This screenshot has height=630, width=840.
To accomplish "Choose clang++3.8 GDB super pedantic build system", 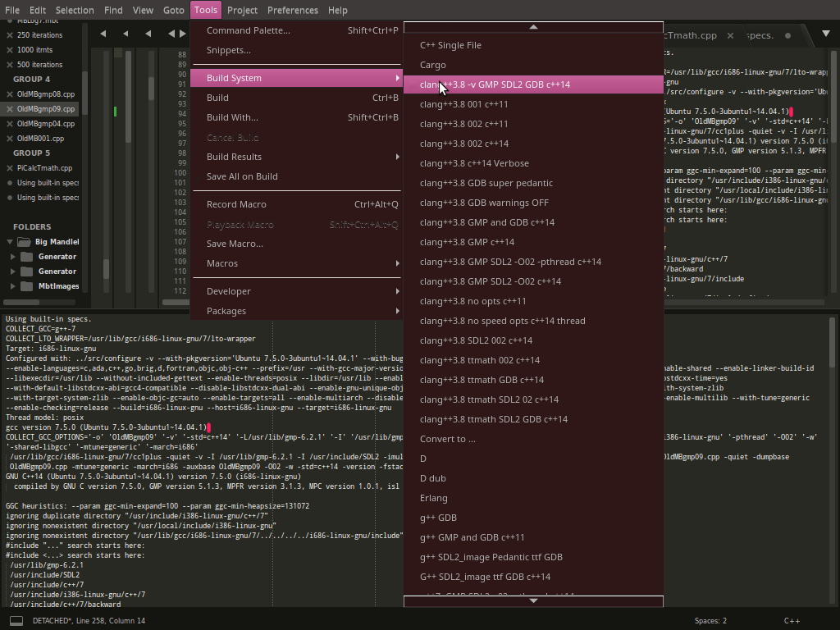I will click(x=486, y=183).
